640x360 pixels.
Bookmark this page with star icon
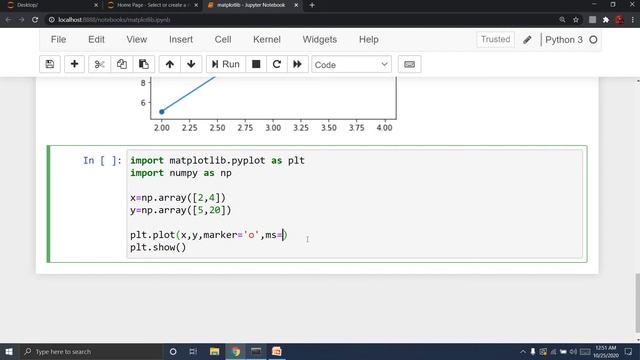pos(576,20)
